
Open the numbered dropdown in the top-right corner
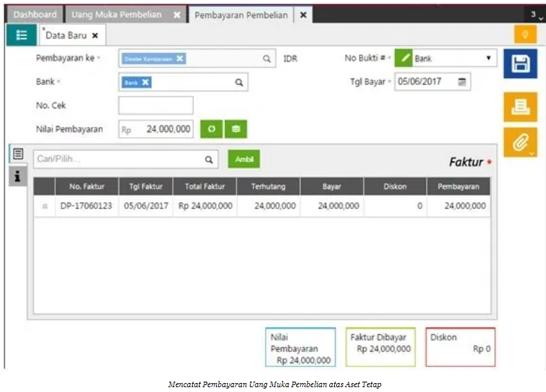pos(534,14)
